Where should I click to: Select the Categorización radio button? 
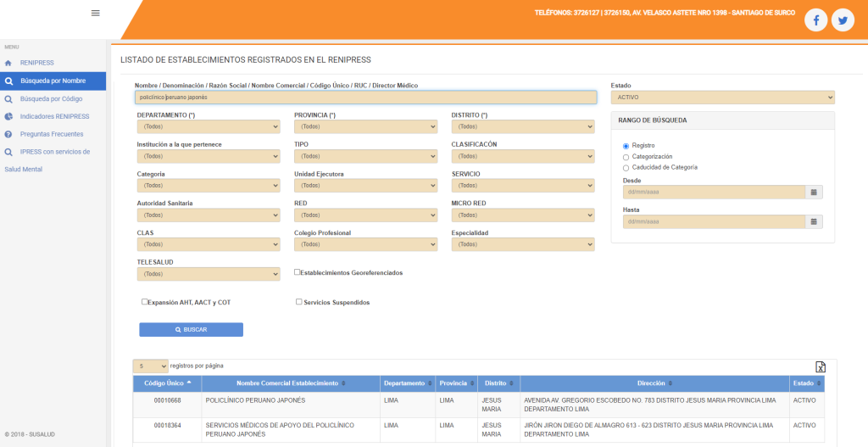point(626,157)
